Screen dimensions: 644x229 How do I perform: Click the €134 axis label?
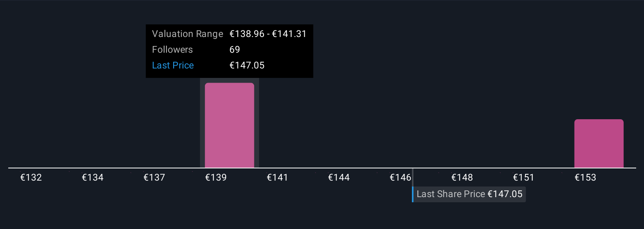coord(93,177)
